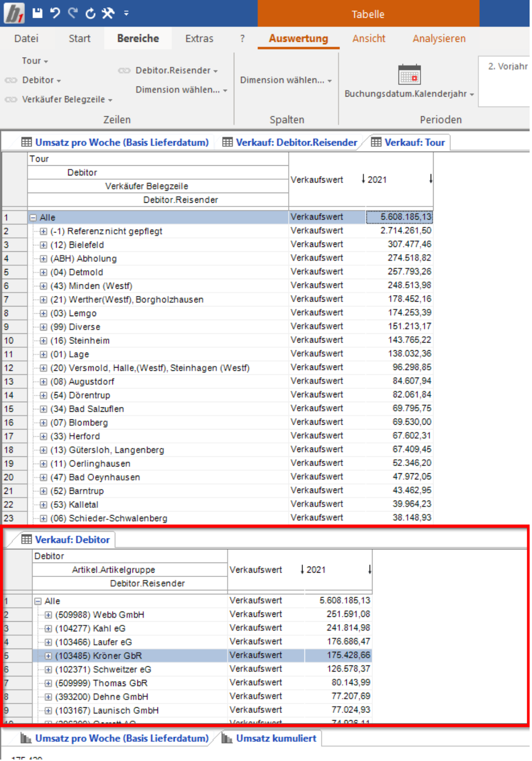Expand the (01) Lage row
Viewport: 532px width, 761px height.
43,355
